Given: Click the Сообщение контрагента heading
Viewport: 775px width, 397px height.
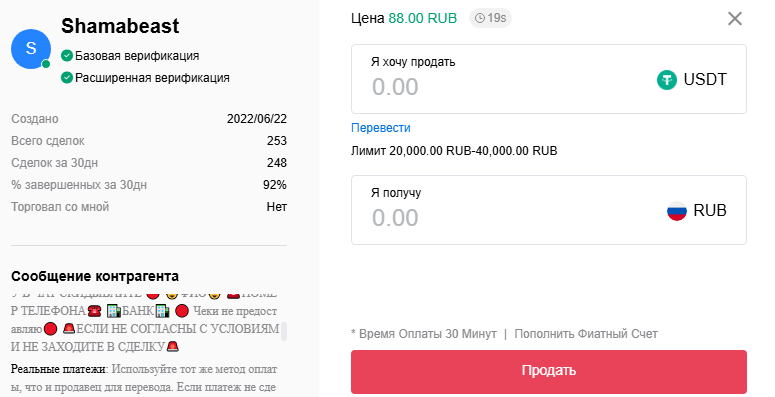Looking at the screenshot, I should [x=95, y=276].
